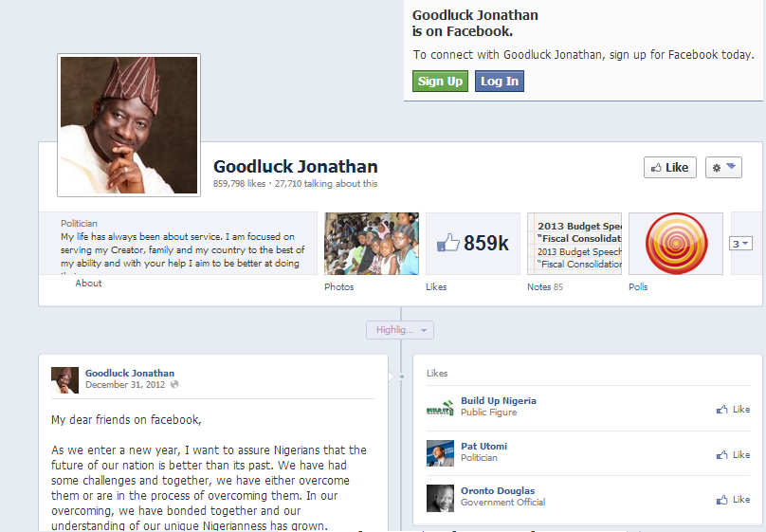Image resolution: width=766 pixels, height=532 pixels.
Task: Click Oronto Douglas avatar thumbnail
Action: click(440, 498)
